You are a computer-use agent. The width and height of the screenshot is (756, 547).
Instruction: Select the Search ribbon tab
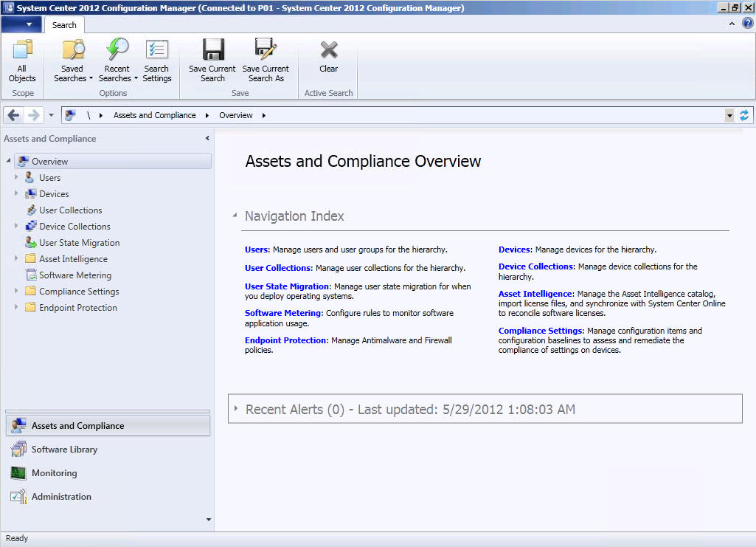tap(64, 25)
